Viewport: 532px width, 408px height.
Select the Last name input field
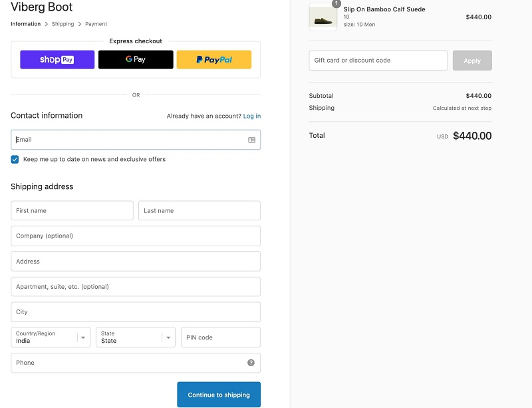199,211
